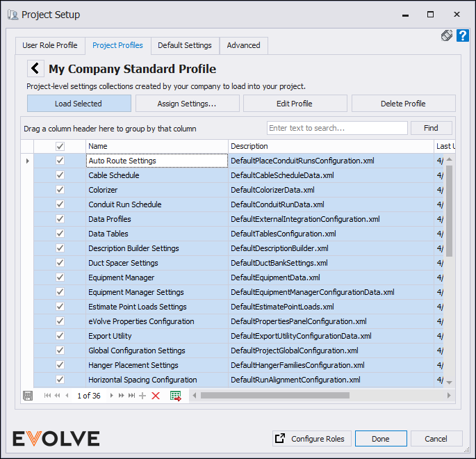
Task: Open the Default Settings tab
Action: click(x=185, y=46)
